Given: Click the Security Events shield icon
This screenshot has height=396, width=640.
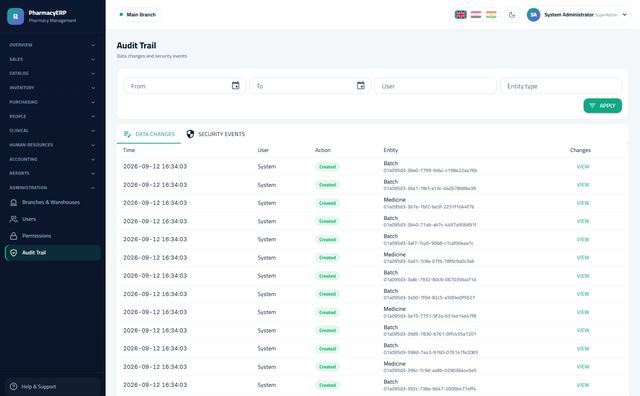Looking at the screenshot, I should coord(190,134).
